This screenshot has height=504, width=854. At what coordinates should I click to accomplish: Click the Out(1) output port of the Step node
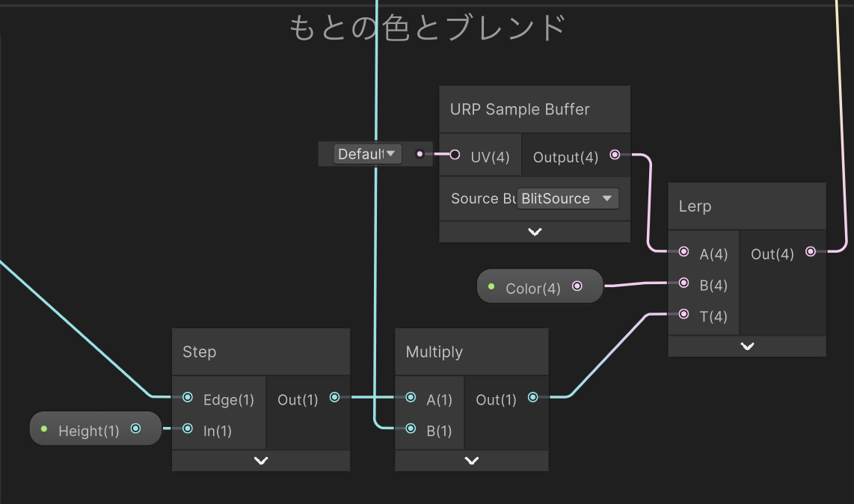336,399
